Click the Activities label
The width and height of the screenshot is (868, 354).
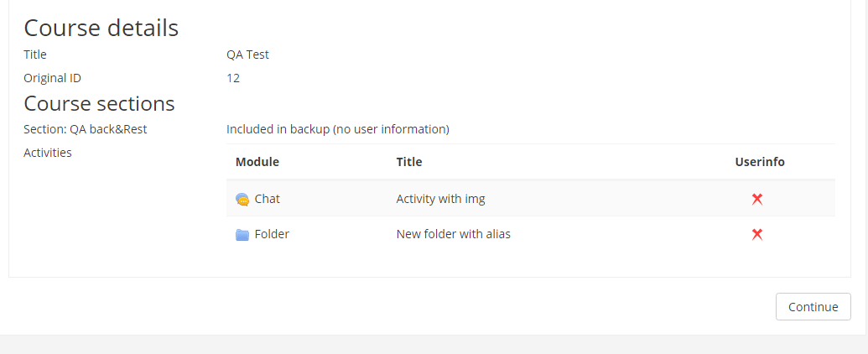[x=48, y=153]
